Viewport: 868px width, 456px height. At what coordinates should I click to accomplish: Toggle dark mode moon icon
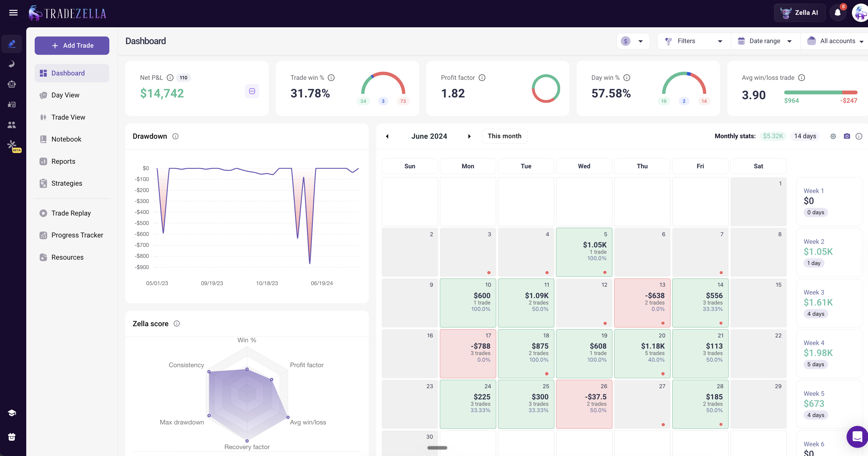pos(12,64)
